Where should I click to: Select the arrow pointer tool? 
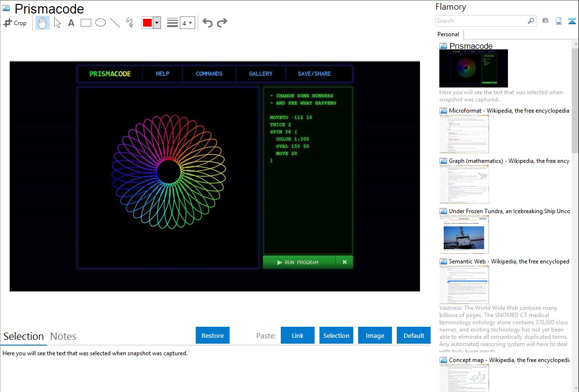coord(57,23)
